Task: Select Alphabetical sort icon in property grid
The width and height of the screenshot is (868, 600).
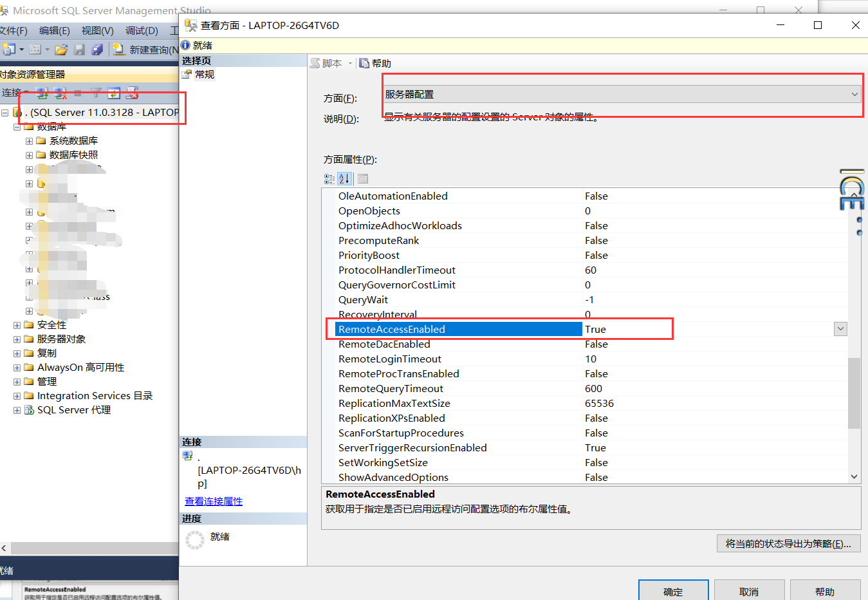Action: [x=344, y=179]
